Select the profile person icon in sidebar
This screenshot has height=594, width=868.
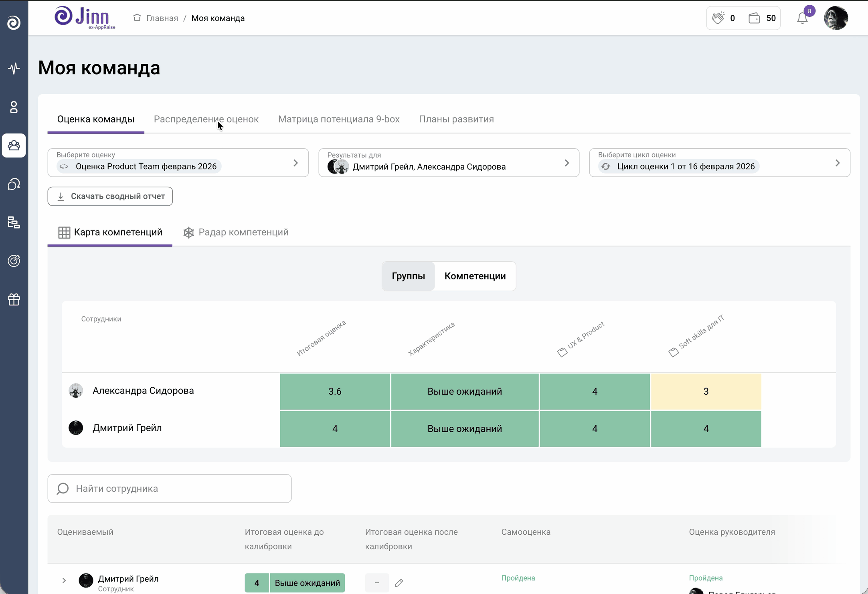click(14, 107)
